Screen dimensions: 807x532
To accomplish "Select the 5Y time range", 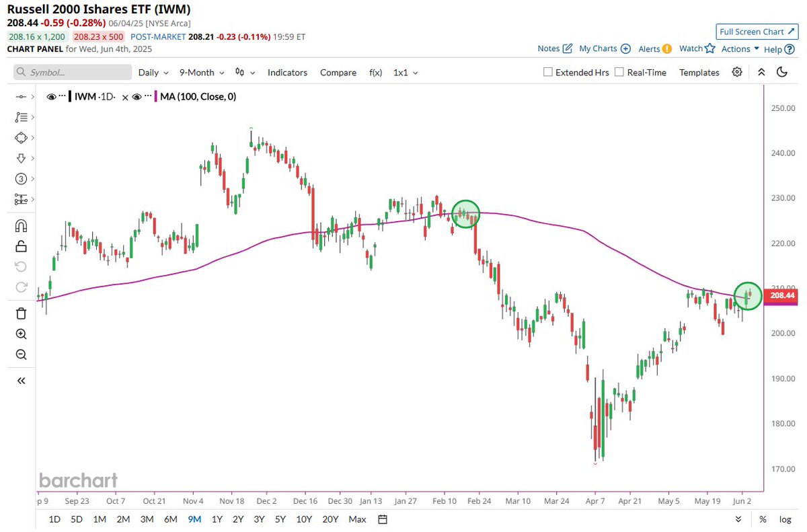I will [x=281, y=519].
